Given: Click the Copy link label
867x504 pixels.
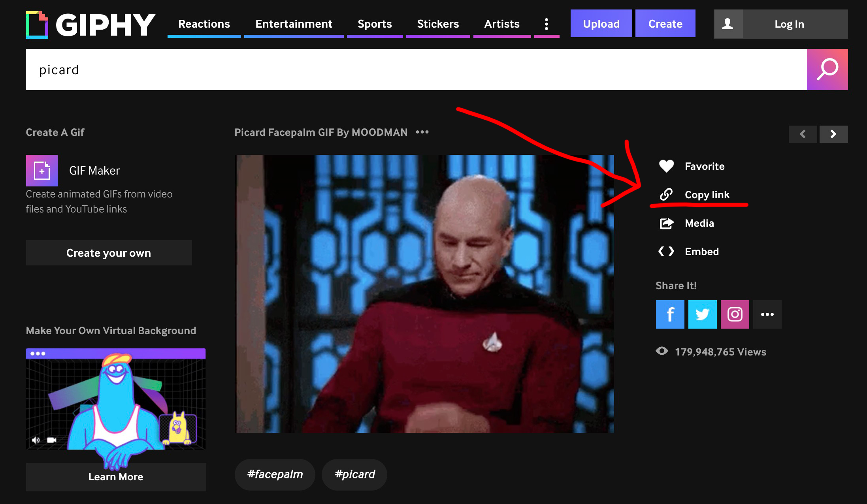Looking at the screenshot, I should click(707, 195).
